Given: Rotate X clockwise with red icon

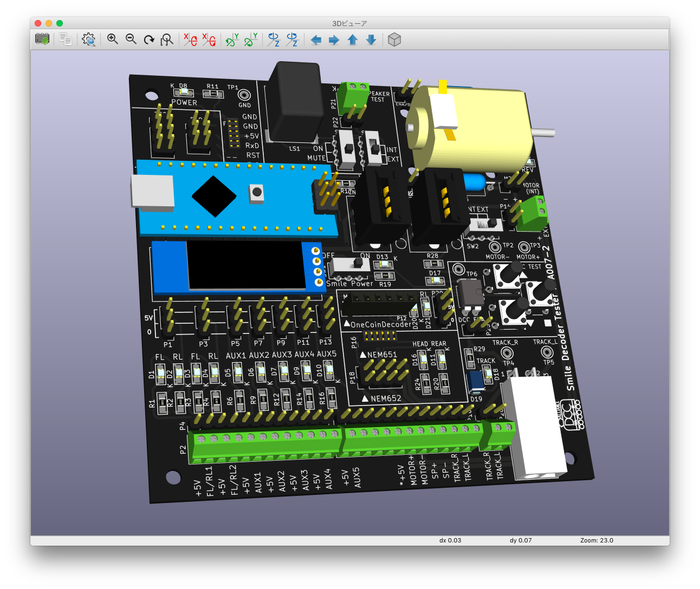Looking at the screenshot, I should click(190, 40).
